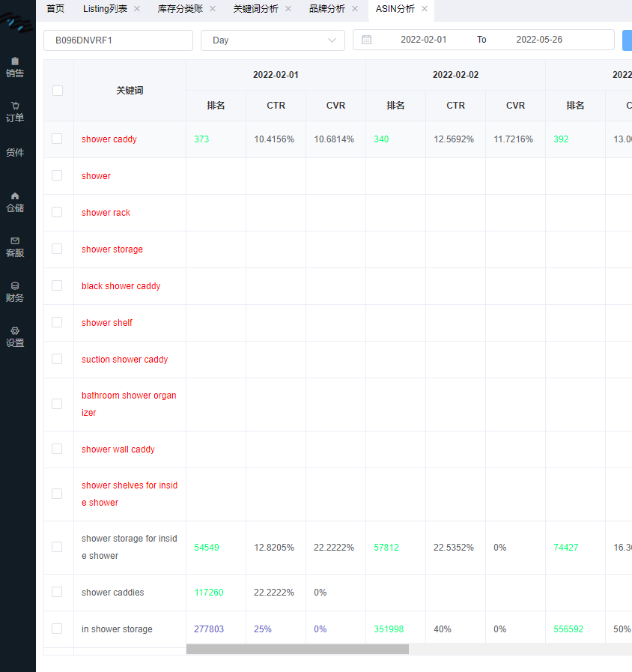Open the 设置 settings gear icon
Viewport: 632px width, 672px height.
click(15, 330)
